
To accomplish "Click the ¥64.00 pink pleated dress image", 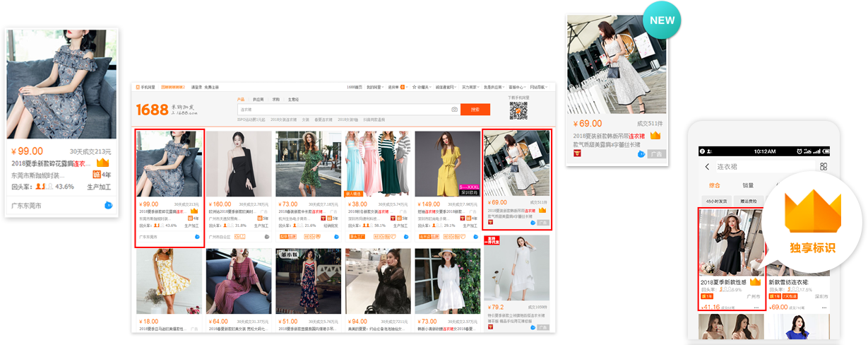I will click(x=239, y=281).
